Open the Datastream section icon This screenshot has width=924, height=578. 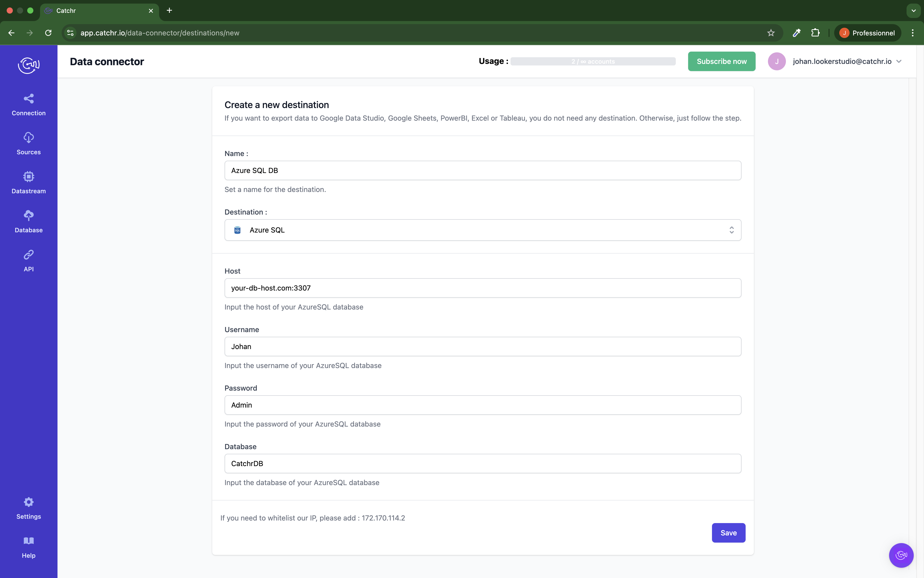(x=29, y=177)
